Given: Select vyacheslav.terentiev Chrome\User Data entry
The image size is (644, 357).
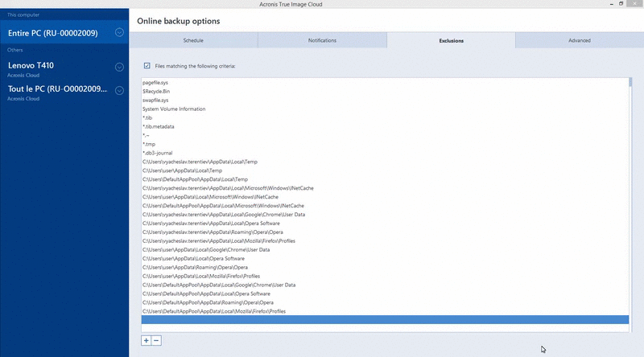Looking at the screenshot, I should pos(385,215).
